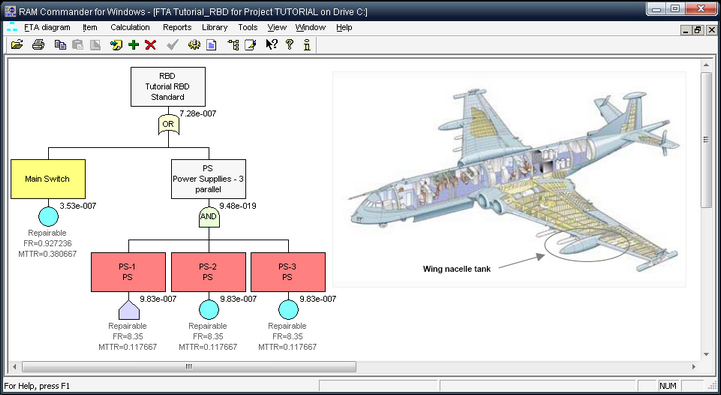The image size is (721, 395).
Task: Click the tree structure toolbar icon
Action: (233, 45)
